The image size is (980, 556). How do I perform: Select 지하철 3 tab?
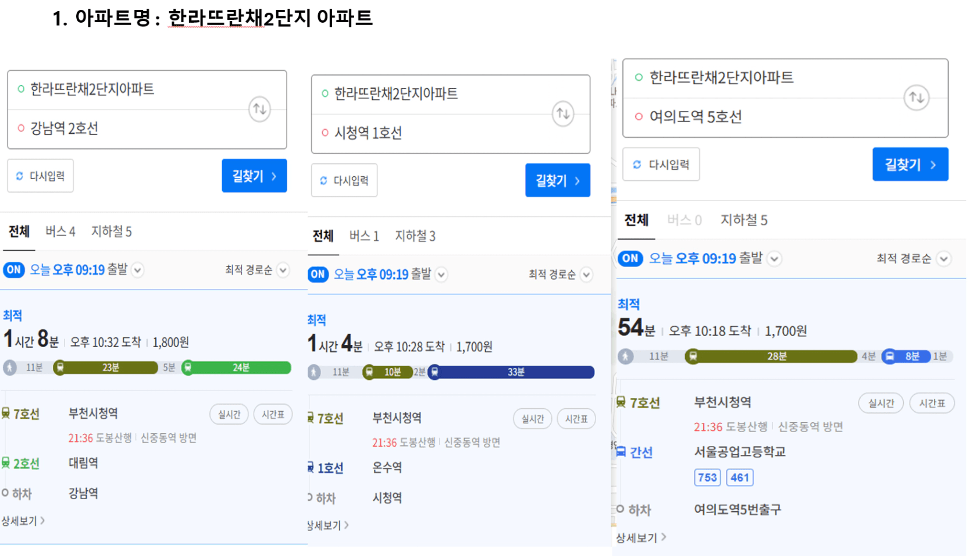click(415, 236)
